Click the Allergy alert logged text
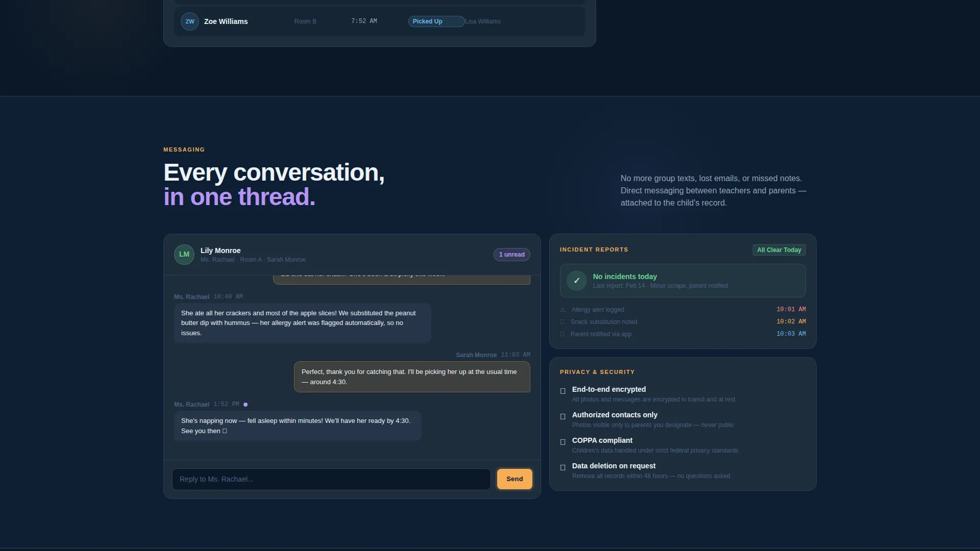The width and height of the screenshot is (980, 551). [x=598, y=310]
